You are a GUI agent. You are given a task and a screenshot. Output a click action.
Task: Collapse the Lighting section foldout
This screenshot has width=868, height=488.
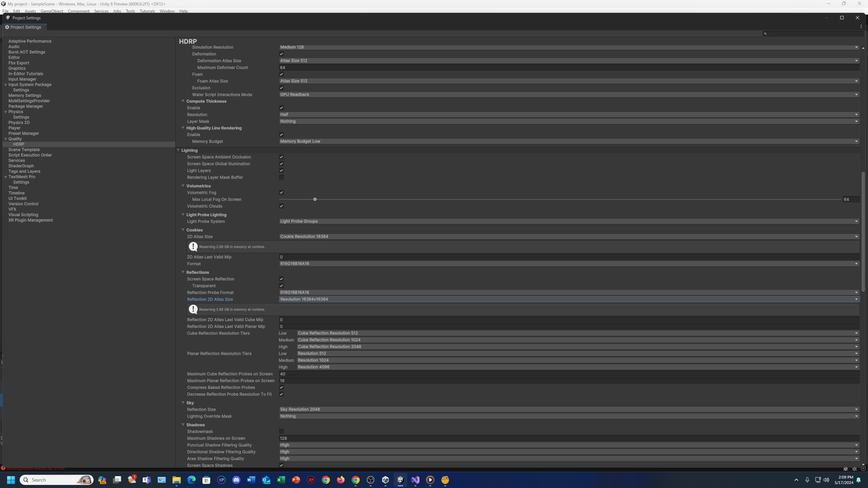click(178, 150)
